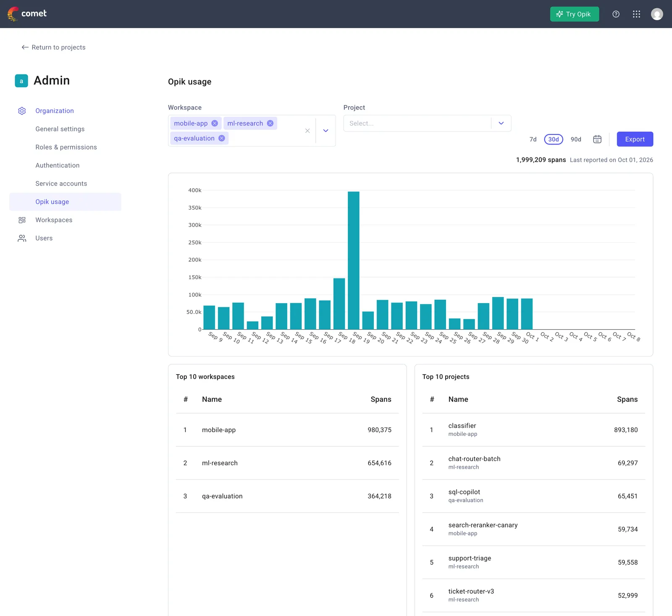Remove the ml-research workspace tag
This screenshot has height=616, width=672.
(x=270, y=123)
